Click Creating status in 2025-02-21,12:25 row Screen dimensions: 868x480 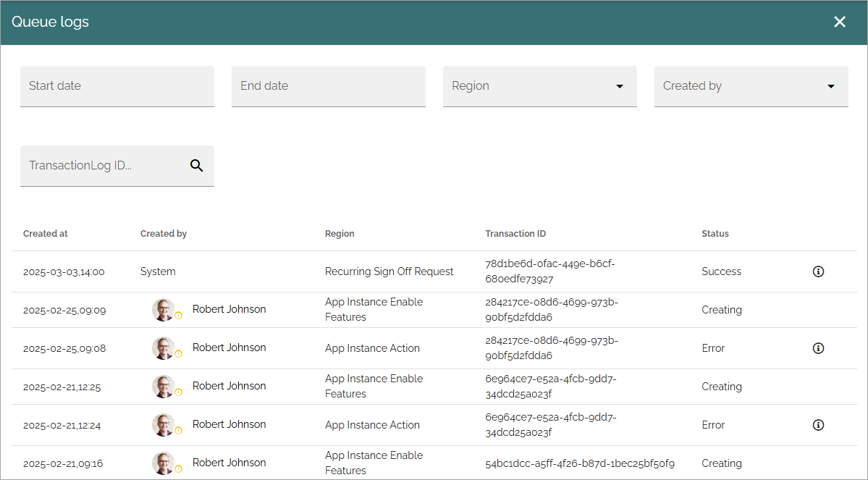pyautogui.click(x=722, y=387)
